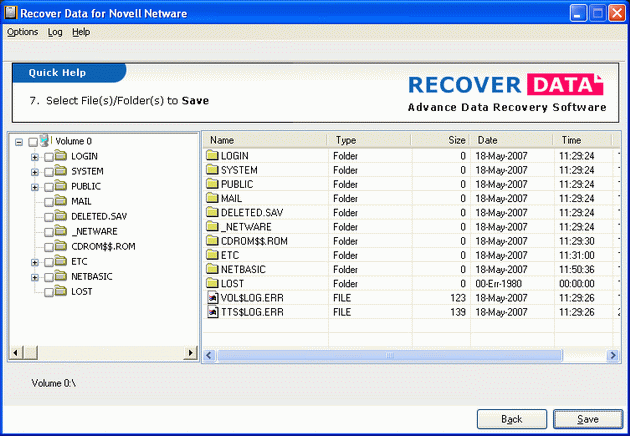Image resolution: width=630 pixels, height=436 pixels.
Task: Open the Log menu
Action: click(55, 32)
